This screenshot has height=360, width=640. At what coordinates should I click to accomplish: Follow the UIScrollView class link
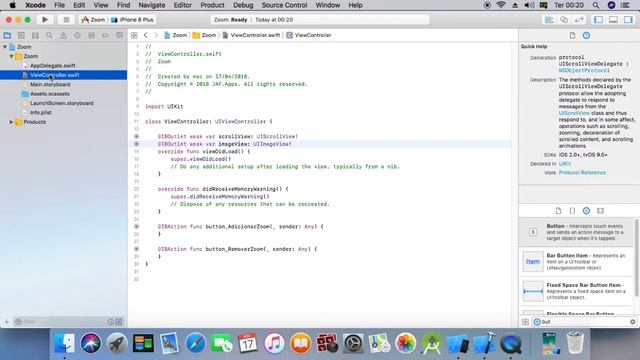coord(574,113)
